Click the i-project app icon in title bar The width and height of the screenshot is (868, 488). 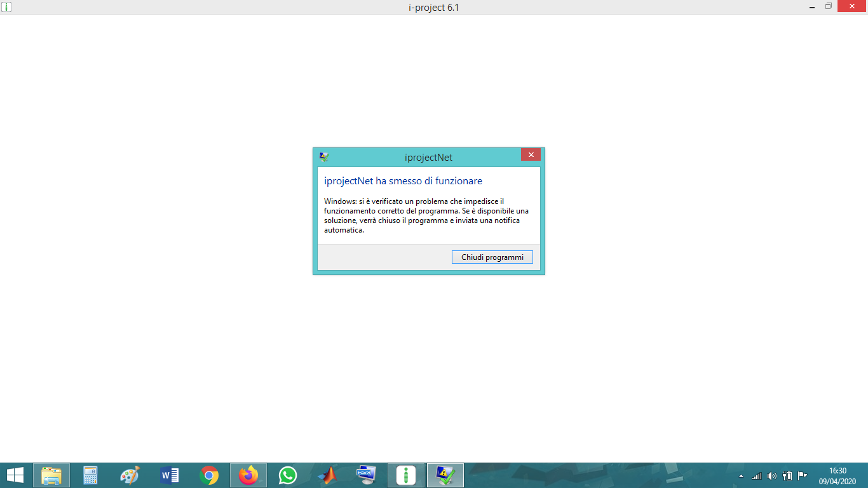[x=6, y=7]
